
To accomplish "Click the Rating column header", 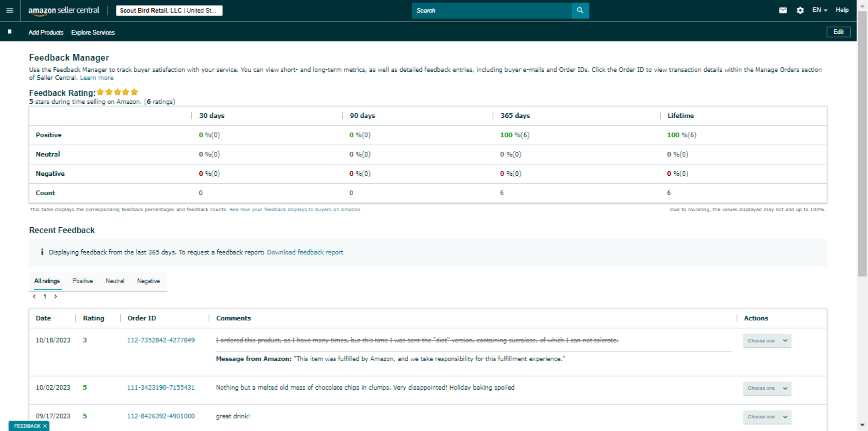I will click(x=93, y=318).
